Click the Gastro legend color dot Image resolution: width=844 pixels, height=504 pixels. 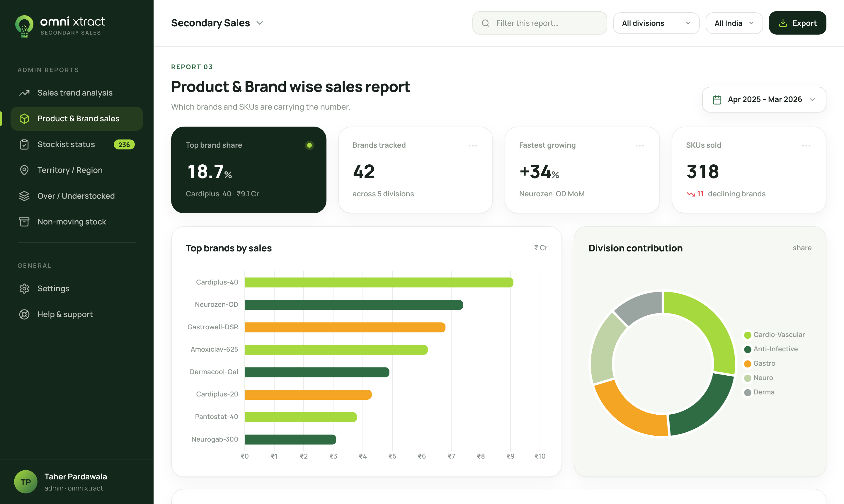pos(747,364)
